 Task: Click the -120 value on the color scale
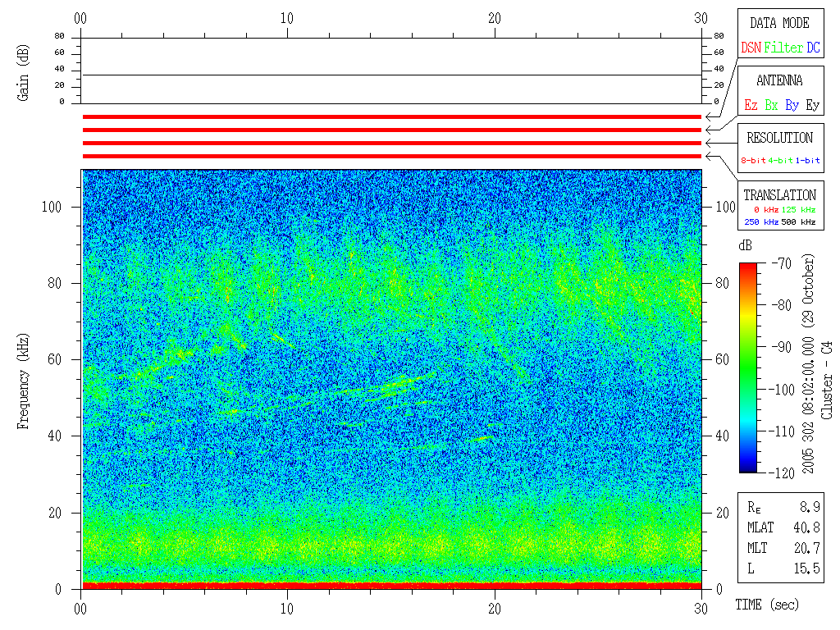pos(782,473)
